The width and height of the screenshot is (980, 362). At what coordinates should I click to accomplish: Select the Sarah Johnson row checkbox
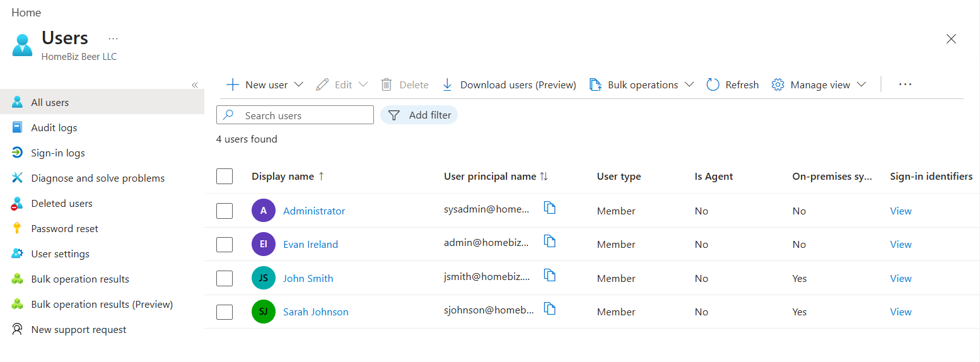[x=225, y=312]
